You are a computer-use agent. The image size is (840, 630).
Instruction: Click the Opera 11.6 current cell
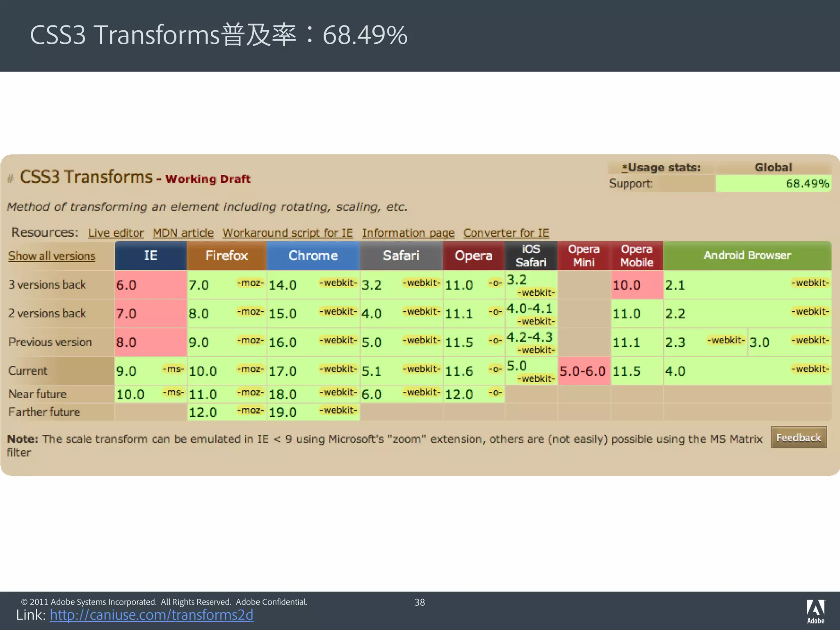474,371
